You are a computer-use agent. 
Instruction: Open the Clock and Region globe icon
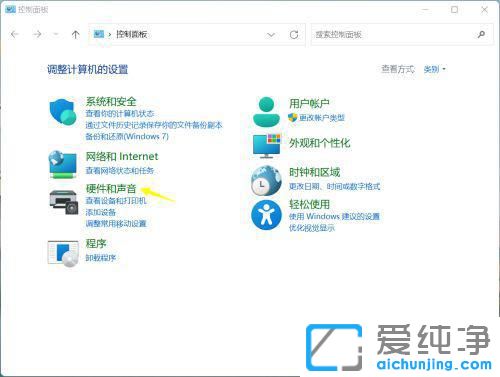(x=266, y=180)
